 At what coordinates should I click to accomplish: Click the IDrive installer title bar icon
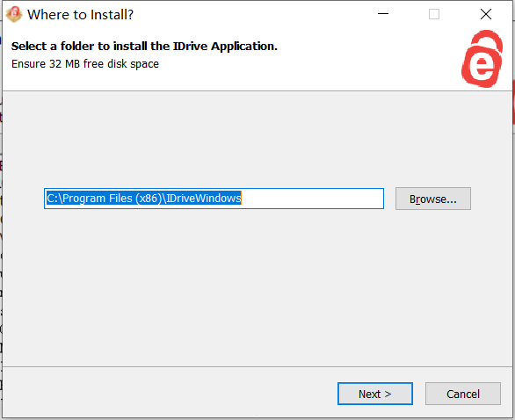click(14, 14)
